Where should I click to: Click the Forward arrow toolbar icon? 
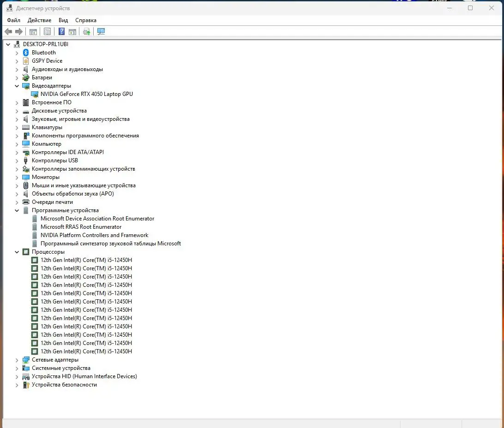click(19, 32)
